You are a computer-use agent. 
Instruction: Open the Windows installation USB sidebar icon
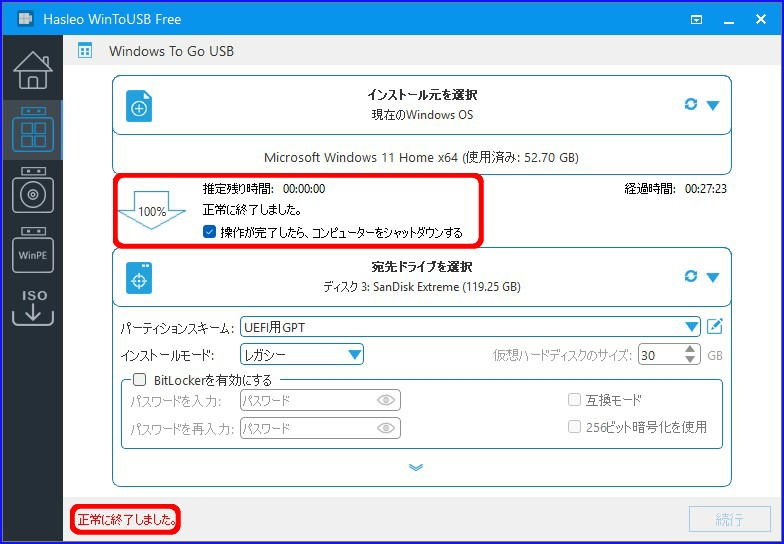click(x=33, y=190)
